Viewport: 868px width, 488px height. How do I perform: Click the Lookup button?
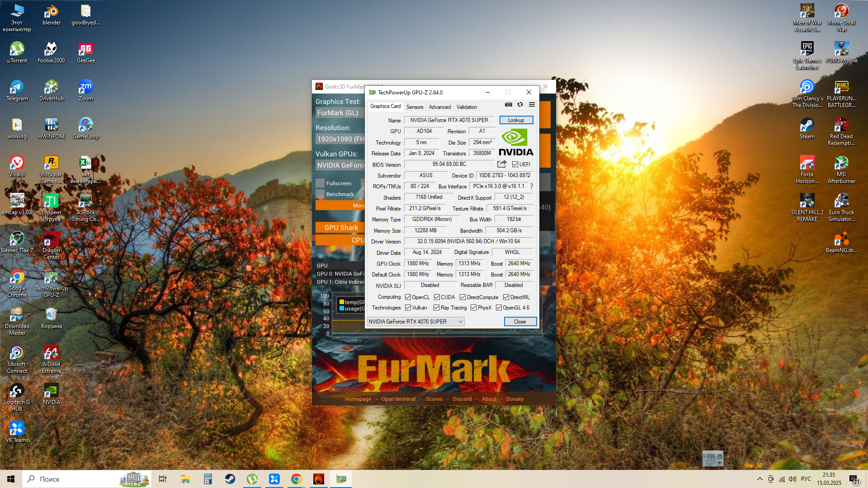pyautogui.click(x=516, y=120)
